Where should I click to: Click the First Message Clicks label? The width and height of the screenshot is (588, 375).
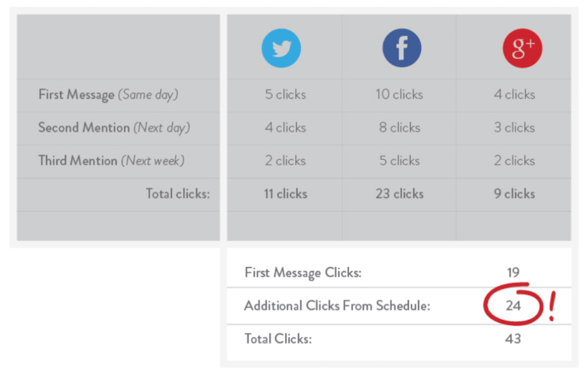(x=303, y=273)
